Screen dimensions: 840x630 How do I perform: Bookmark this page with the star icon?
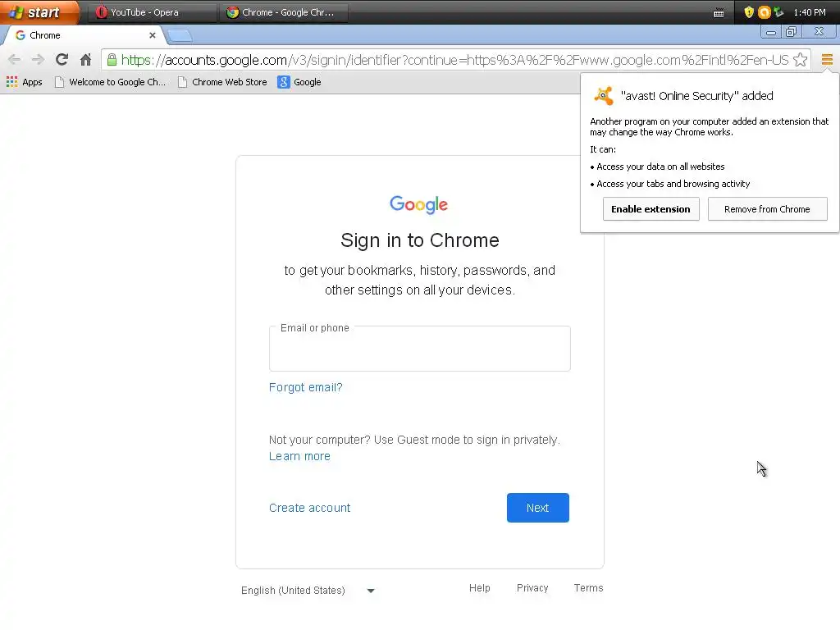tap(801, 59)
